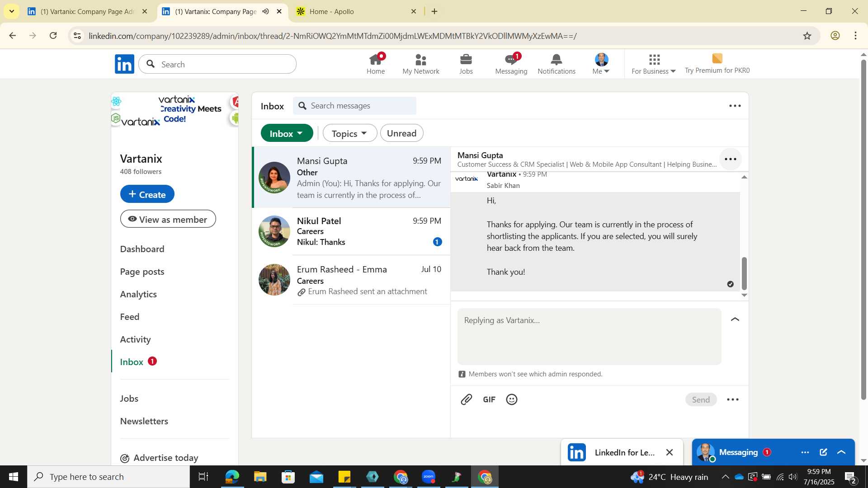The width and height of the screenshot is (868, 488).
Task: Reload the page
Action: pyautogui.click(x=53, y=36)
